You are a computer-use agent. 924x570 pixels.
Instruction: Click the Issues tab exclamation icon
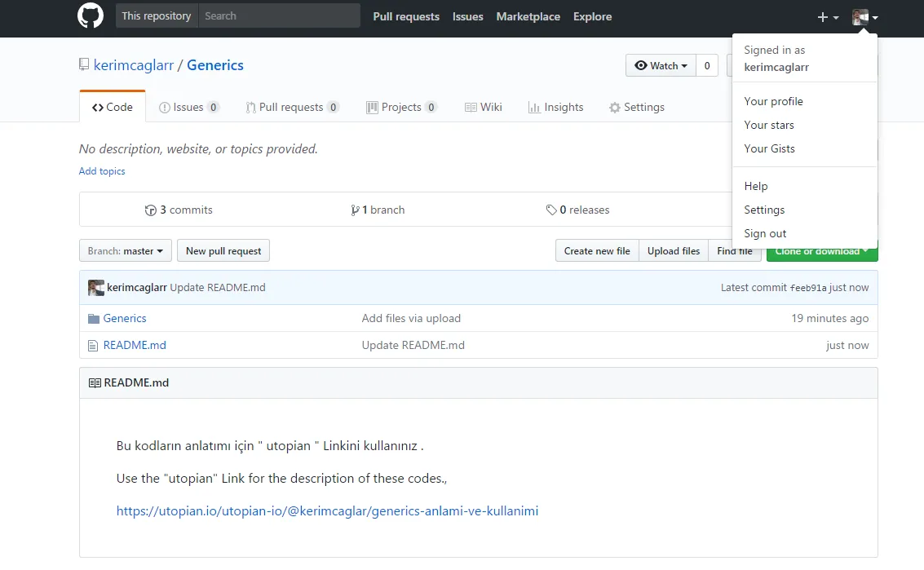point(165,108)
